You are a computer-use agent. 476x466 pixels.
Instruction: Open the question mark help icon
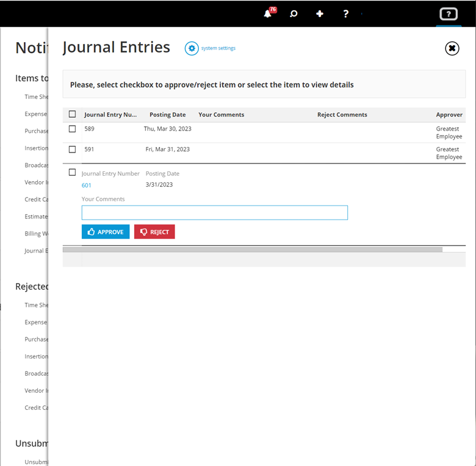click(345, 13)
